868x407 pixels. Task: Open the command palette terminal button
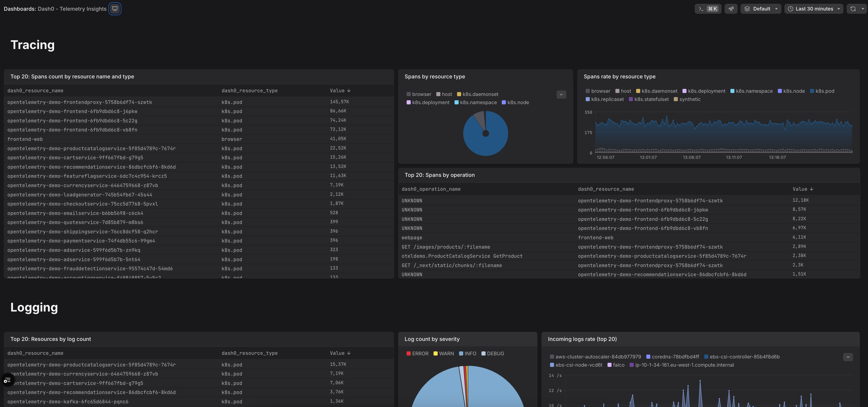[x=708, y=9]
